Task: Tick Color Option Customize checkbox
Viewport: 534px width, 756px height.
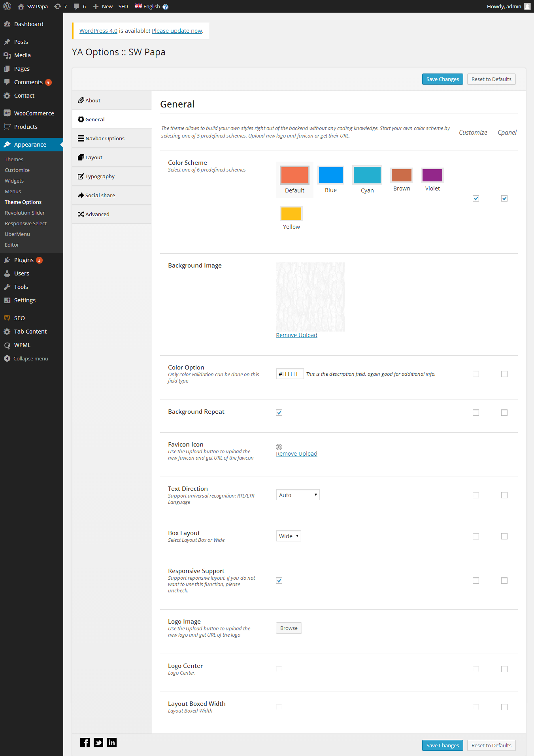Action: (476, 374)
